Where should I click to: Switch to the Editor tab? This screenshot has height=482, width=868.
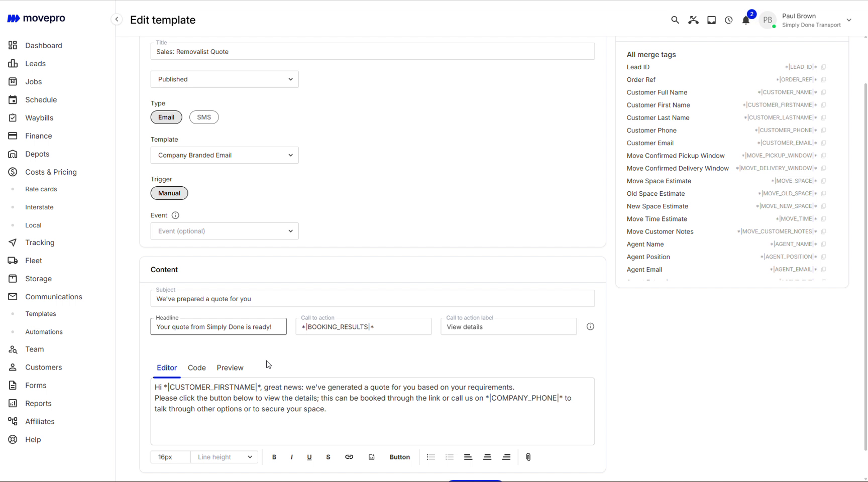point(167,368)
